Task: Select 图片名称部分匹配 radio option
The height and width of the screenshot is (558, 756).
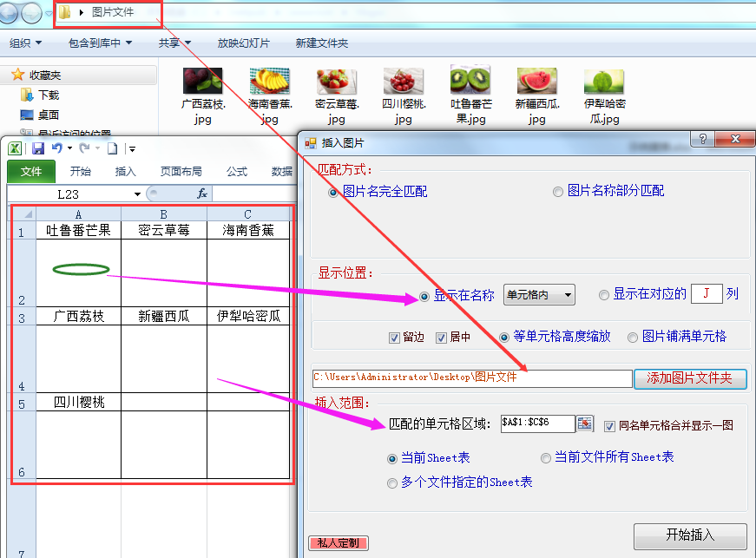Action: tap(558, 192)
